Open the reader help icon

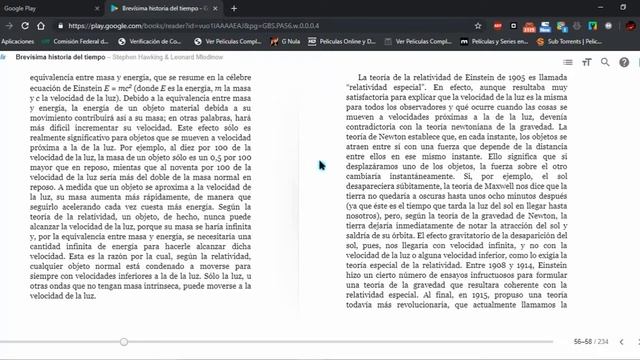pyautogui.click(x=624, y=62)
